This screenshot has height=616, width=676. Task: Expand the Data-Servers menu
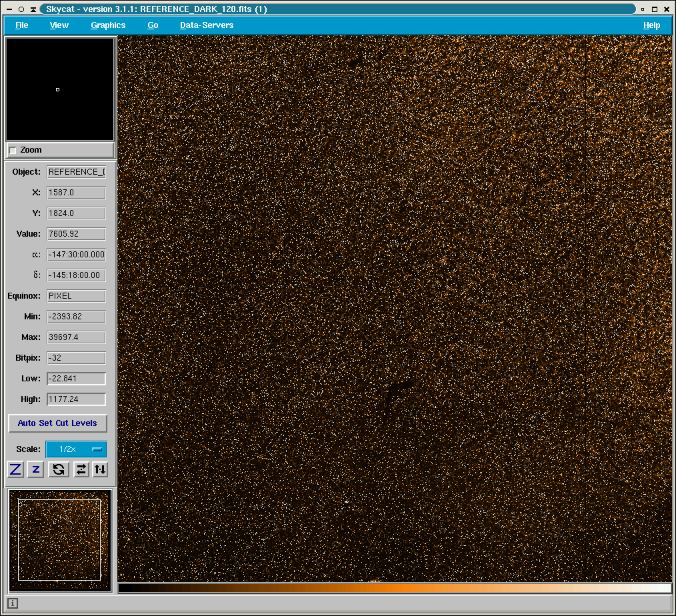coord(207,25)
